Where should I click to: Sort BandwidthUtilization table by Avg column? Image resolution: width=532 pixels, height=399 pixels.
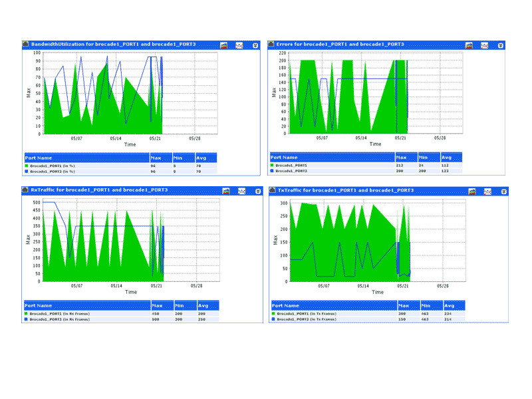point(206,158)
